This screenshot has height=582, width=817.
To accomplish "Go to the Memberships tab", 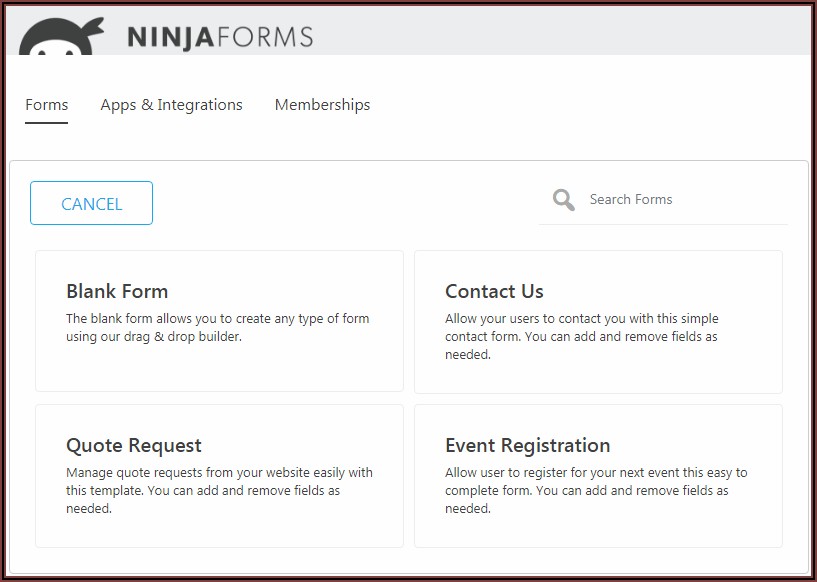I will (x=322, y=105).
